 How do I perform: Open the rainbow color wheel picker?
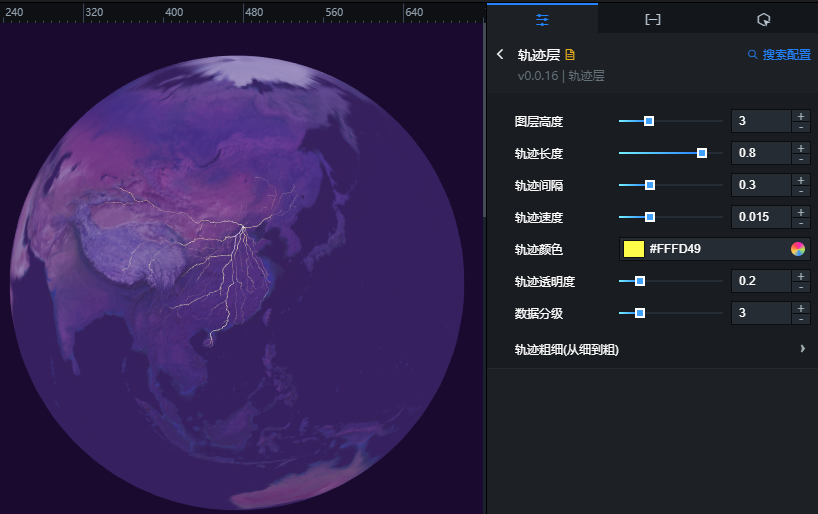tap(798, 249)
